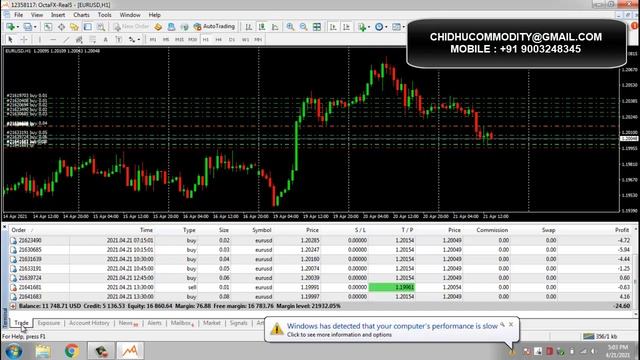Open the Windows Start menu
This screenshot has height=360, width=640.
pos(14,351)
